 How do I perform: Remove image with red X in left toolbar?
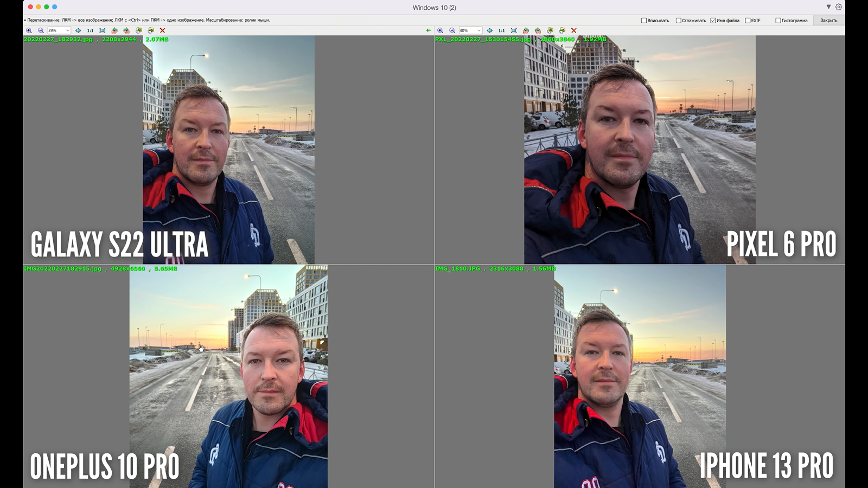tap(162, 30)
